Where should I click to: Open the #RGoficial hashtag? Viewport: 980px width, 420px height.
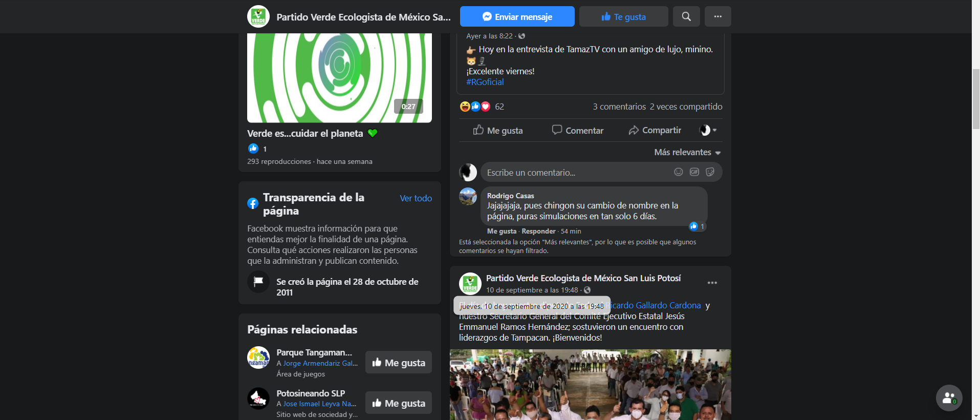pyautogui.click(x=485, y=82)
